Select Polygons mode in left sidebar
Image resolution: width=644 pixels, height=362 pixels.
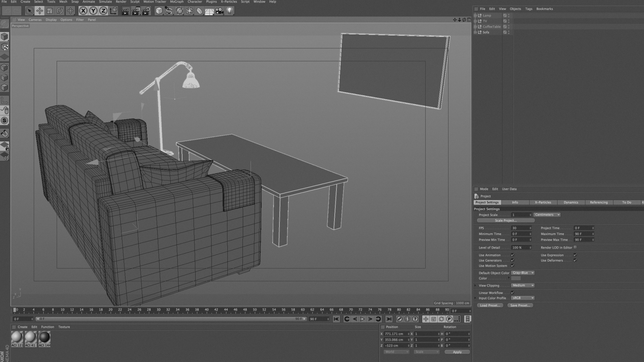(x=4, y=87)
